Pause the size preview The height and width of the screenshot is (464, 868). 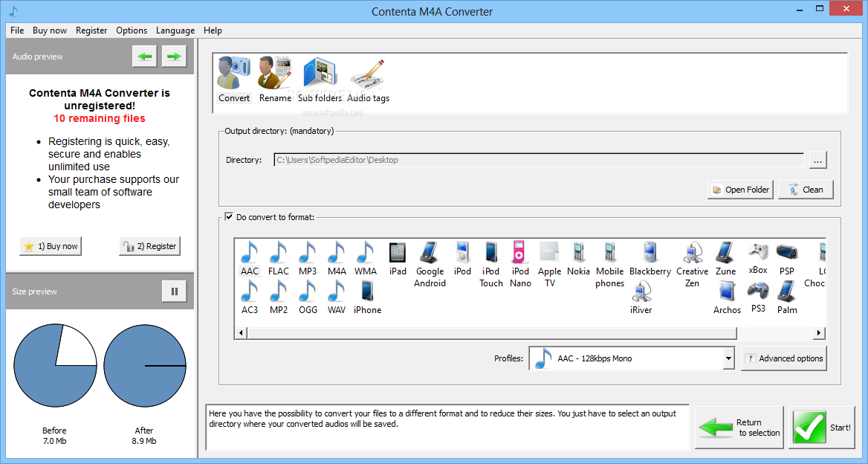175,291
